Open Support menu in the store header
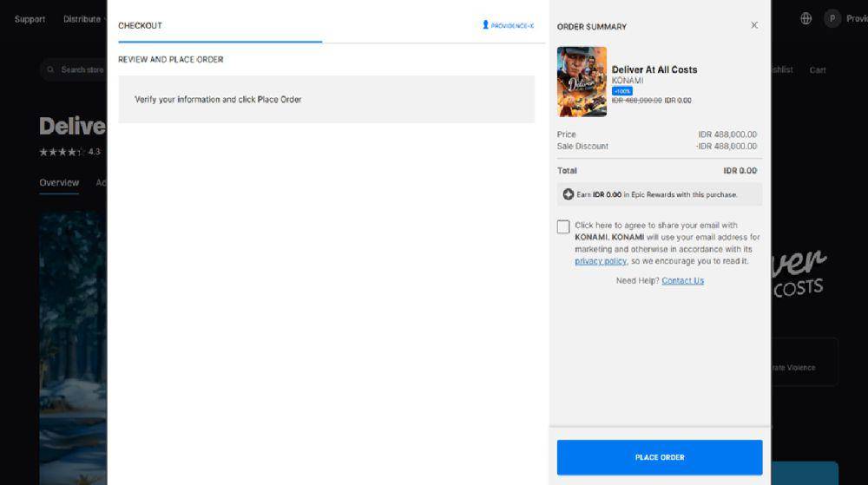868x485 pixels. (x=30, y=19)
